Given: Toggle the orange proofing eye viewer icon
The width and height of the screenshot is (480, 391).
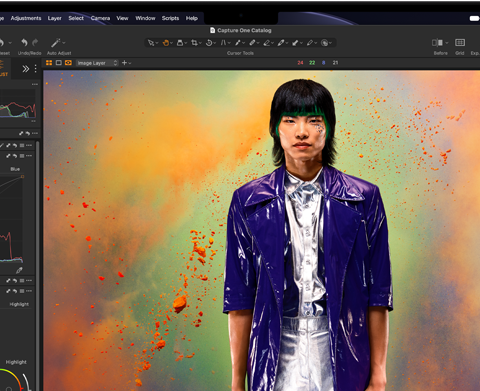Looking at the screenshot, I should pyautogui.click(x=68, y=63).
